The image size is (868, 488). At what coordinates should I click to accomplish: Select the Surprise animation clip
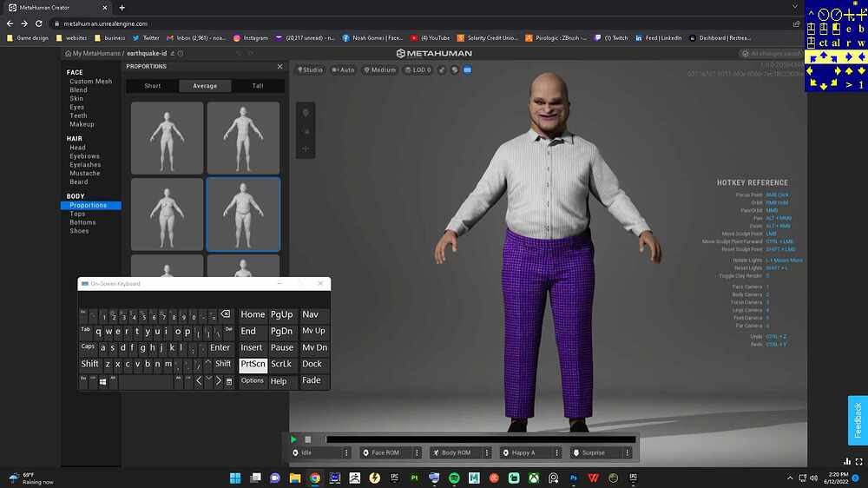[597, 453]
